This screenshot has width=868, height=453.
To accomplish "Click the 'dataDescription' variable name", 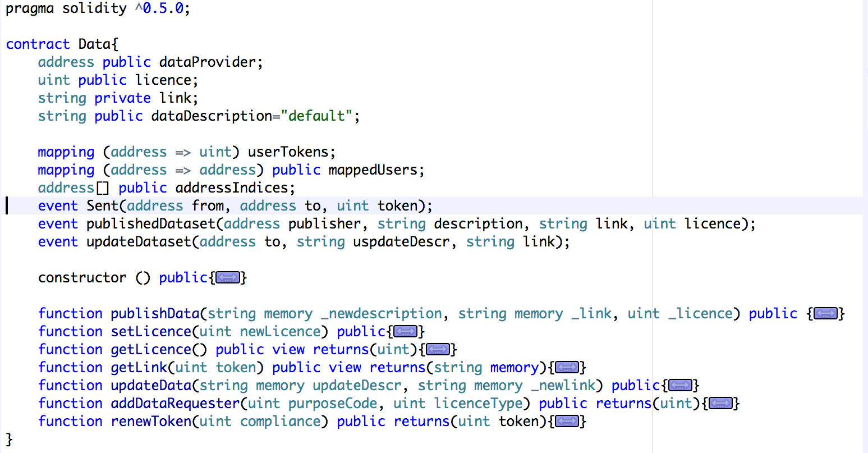I will [212, 116].
